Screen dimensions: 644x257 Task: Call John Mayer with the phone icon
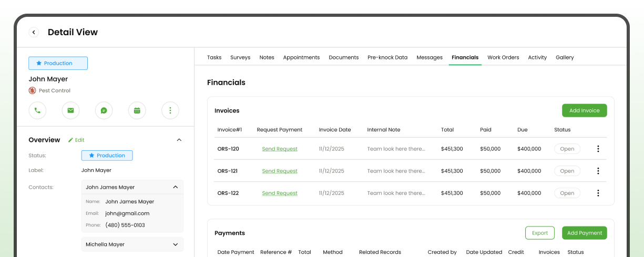pos(37,110)
